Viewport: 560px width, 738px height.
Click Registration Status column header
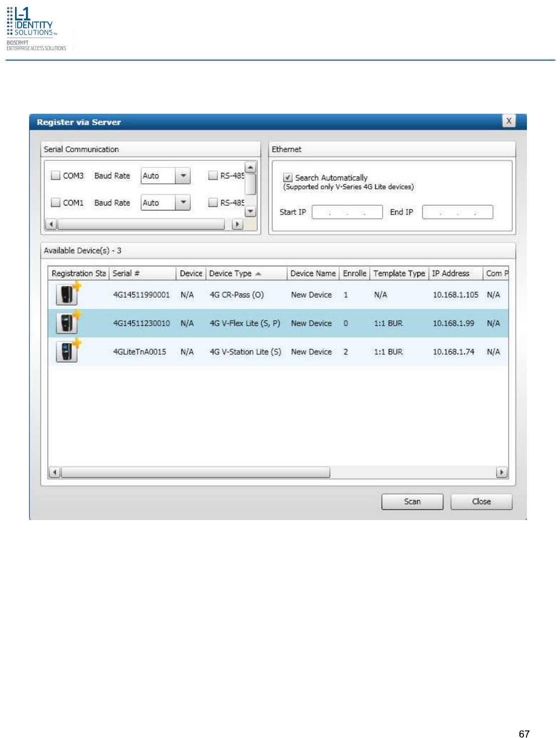(x=79, y=274)
